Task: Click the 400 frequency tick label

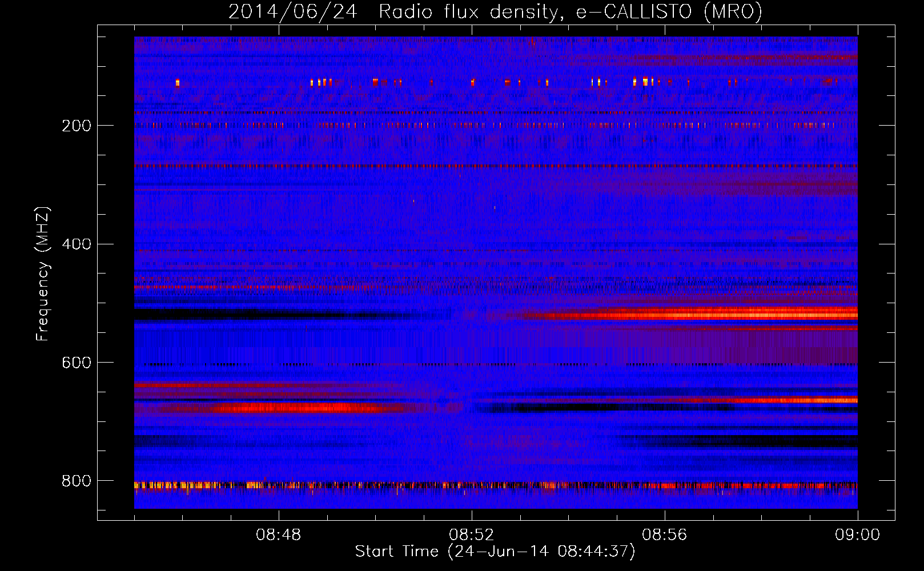Action: click(x=77, y=244)
